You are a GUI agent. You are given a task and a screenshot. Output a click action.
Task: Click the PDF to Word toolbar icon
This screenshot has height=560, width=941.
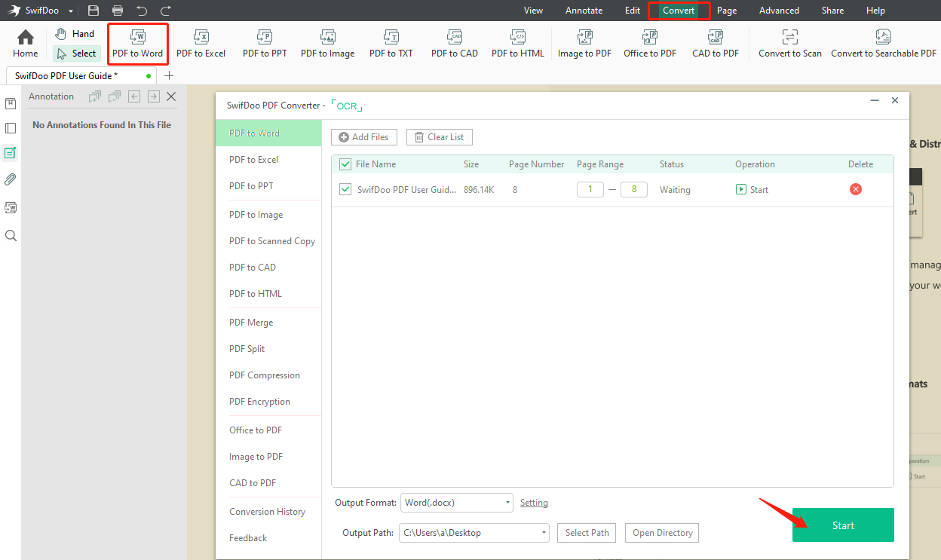(137, 44)
